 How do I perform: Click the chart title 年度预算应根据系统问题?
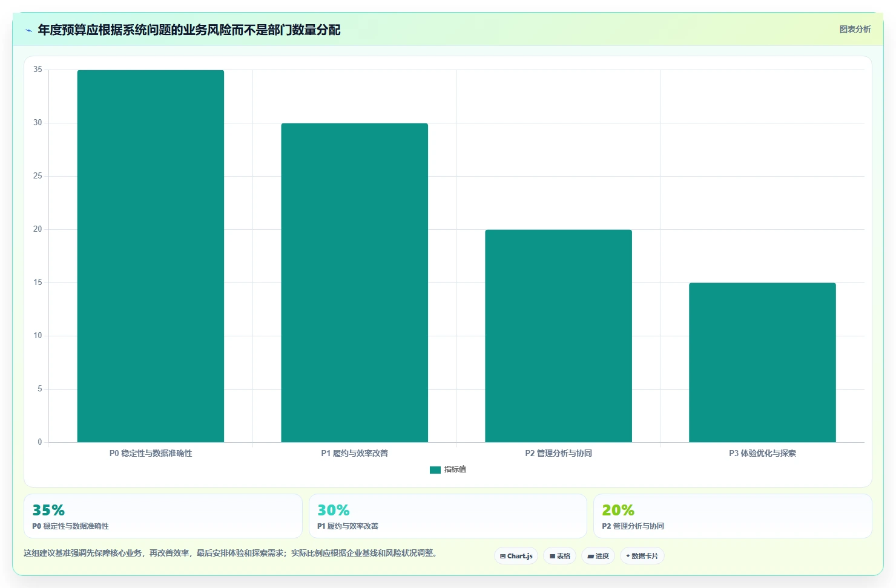click(x=189, y=30)
